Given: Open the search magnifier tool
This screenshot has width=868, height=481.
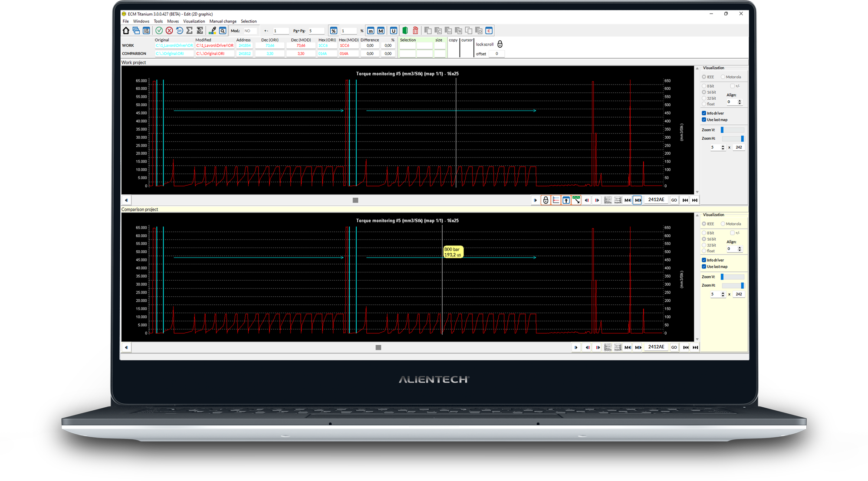Looking at the screenshot, I should coord(222,30).
